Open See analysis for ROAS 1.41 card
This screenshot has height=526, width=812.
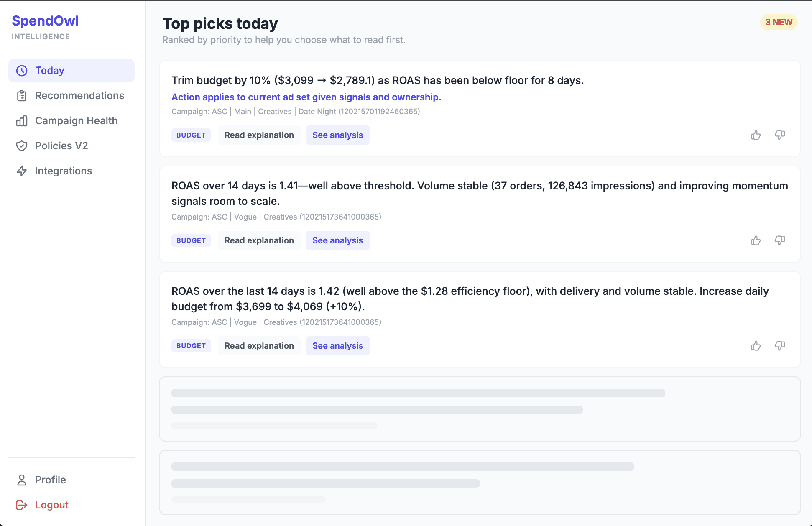(337, 240)
